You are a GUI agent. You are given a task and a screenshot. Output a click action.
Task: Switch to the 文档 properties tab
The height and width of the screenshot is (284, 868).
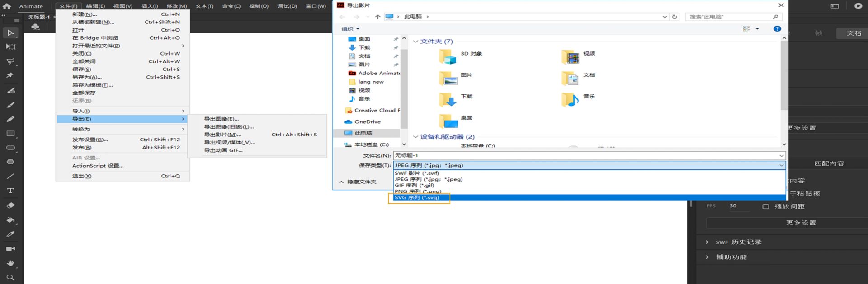point(854,33)
